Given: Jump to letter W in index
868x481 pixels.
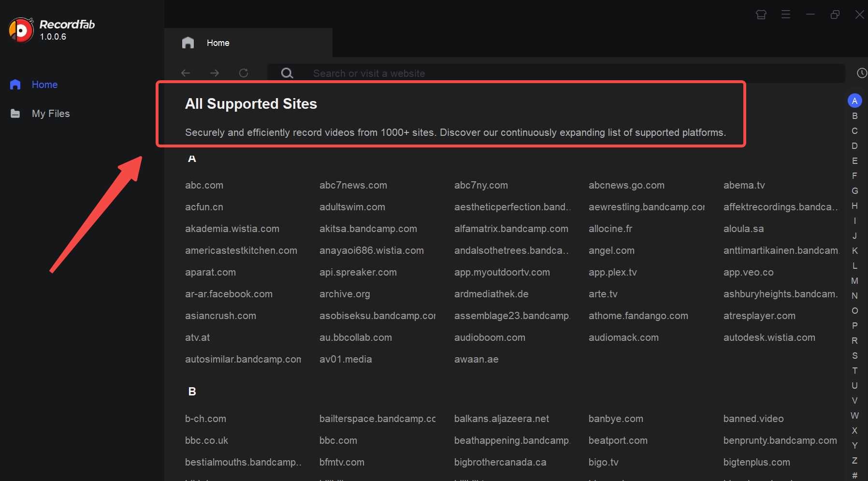Looking at the screenshot, I should pos(855,416).
